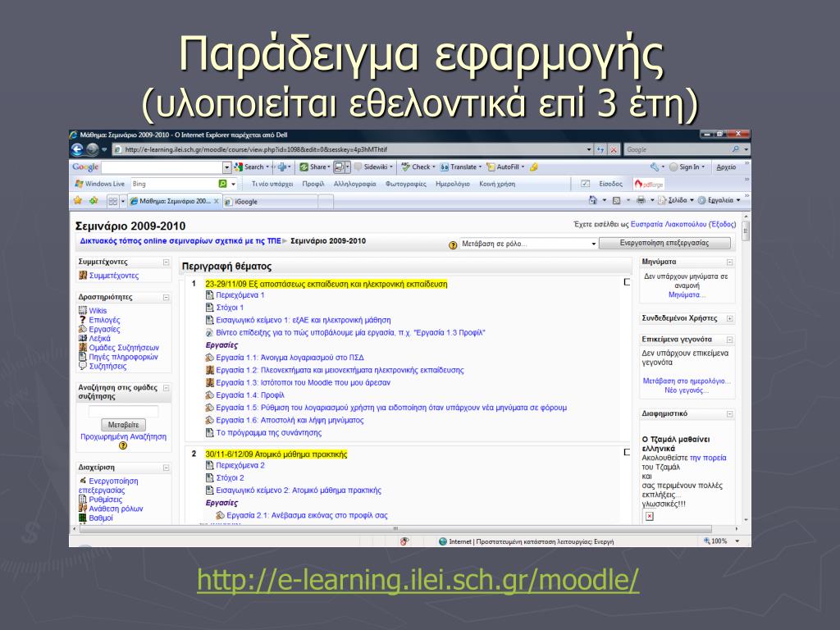
Task: Collapse the Επικείμενα γεγονότα block
Action: pyautogui.click(x=729, y=340)
